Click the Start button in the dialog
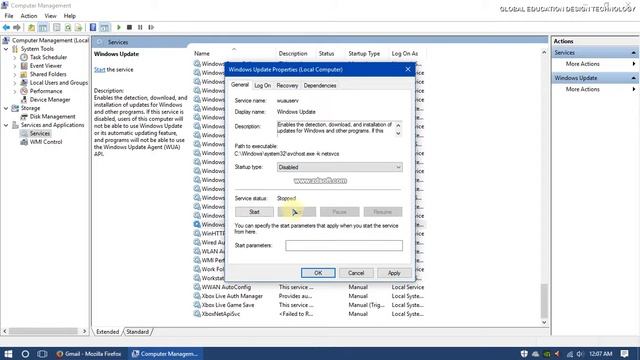640x360 pixels. tap(254, 212)
